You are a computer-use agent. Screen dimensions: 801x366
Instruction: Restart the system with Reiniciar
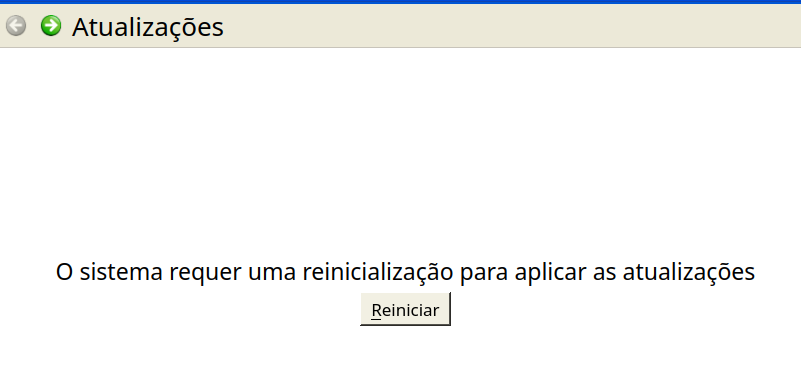tap(405, 309)
